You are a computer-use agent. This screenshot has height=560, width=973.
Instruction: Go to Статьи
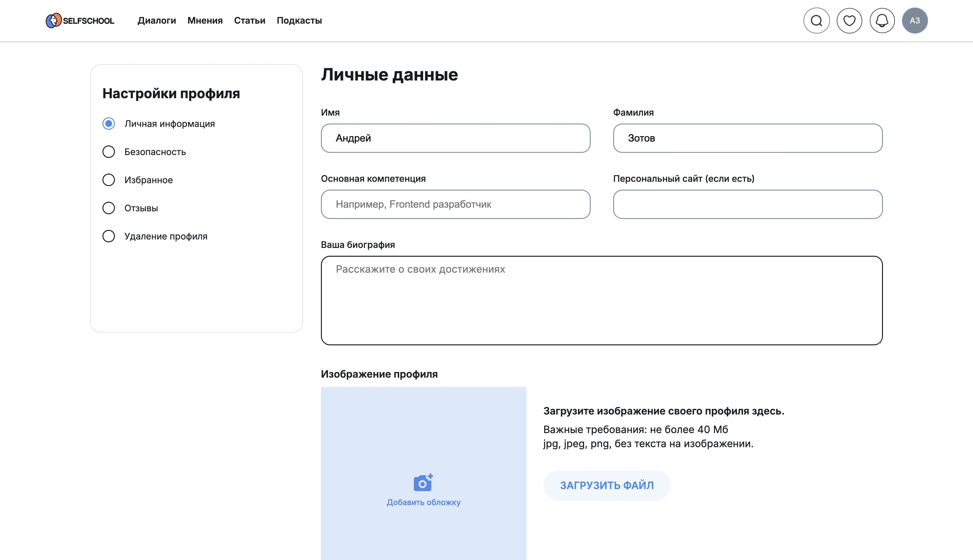click(x=249, y=20)
